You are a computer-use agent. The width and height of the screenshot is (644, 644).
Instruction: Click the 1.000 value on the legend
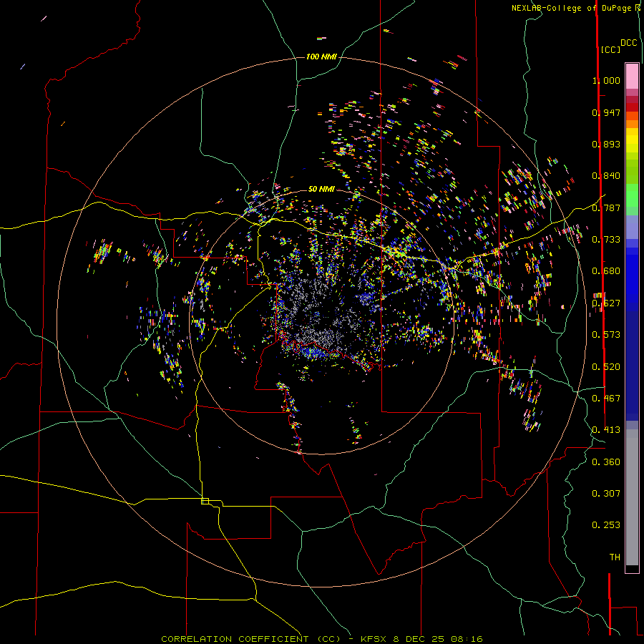click(606, 80)
